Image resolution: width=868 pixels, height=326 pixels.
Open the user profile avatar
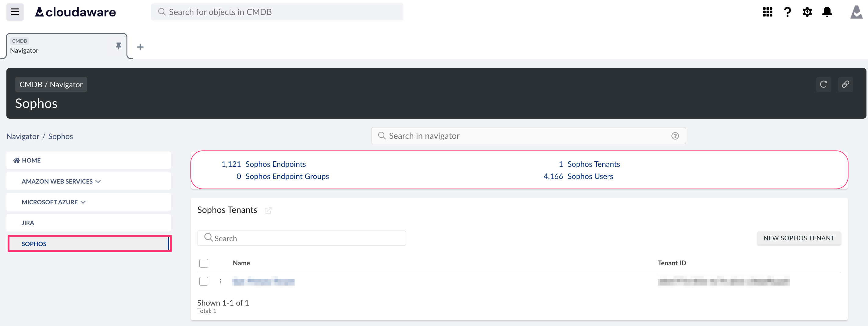[856, 12]
